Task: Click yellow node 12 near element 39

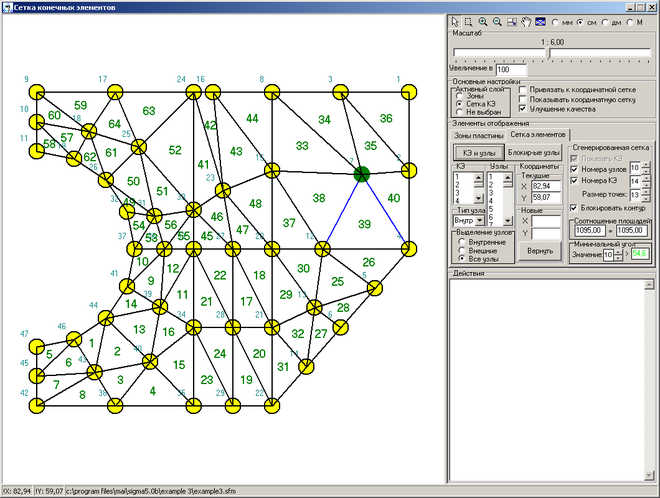Action: pyautogui.click(x=322, y=249)
